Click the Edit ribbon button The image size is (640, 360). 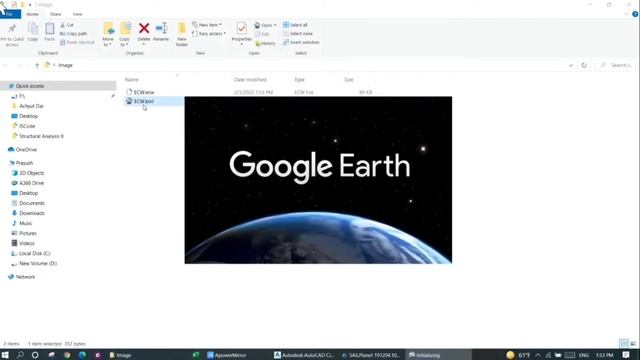coord(262,34)
